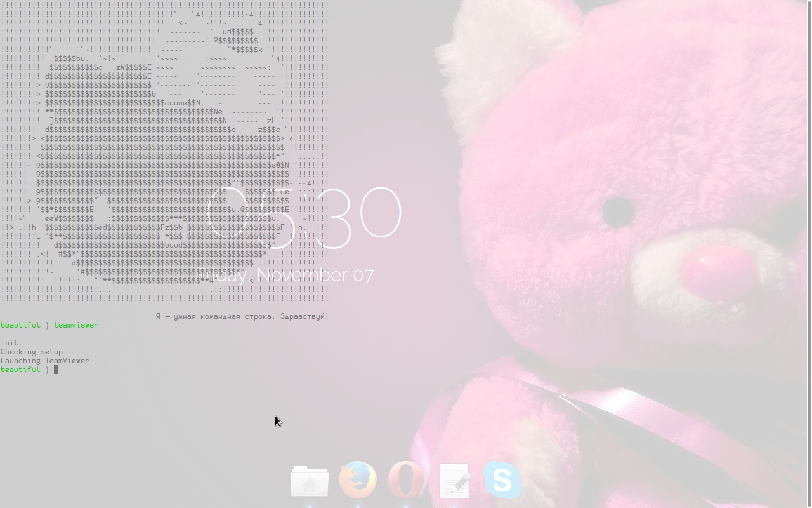Launch Firefox from the dock

click(x=358, y=479)
